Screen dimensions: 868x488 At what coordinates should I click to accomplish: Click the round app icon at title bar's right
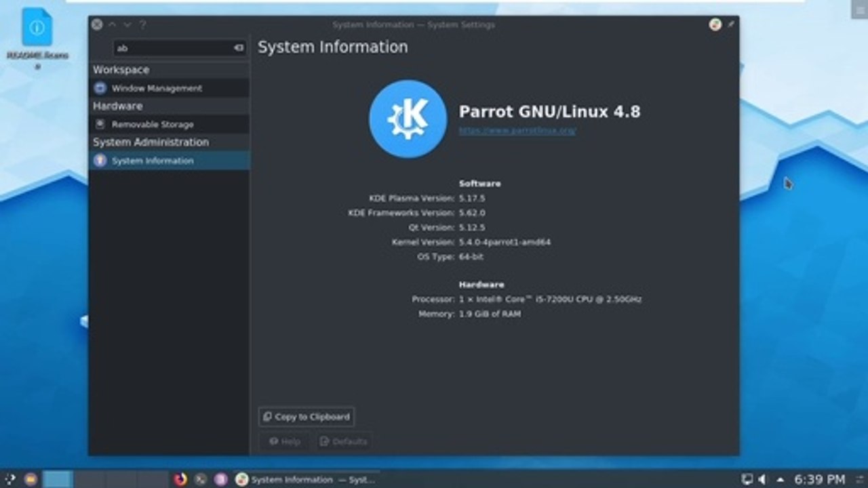pos(715,24)
